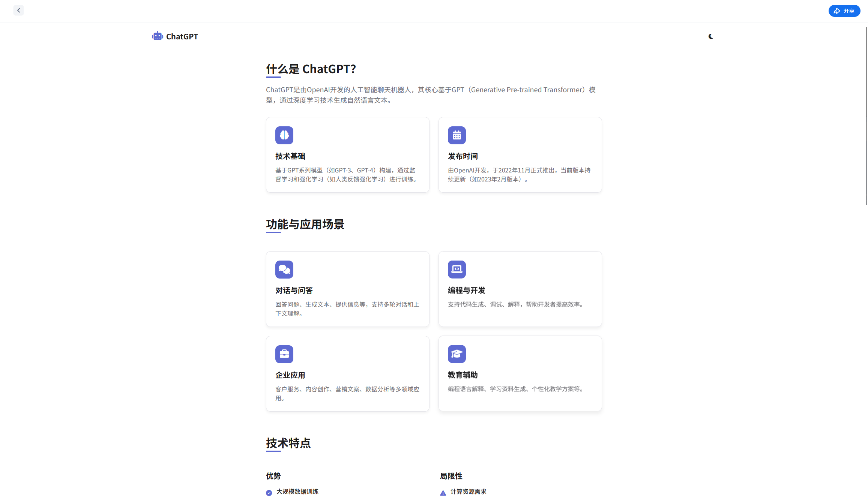The width and height of the screenshot is (868, 496).
Task: Click the 企业应用 description text
Action: pos(347,394)
